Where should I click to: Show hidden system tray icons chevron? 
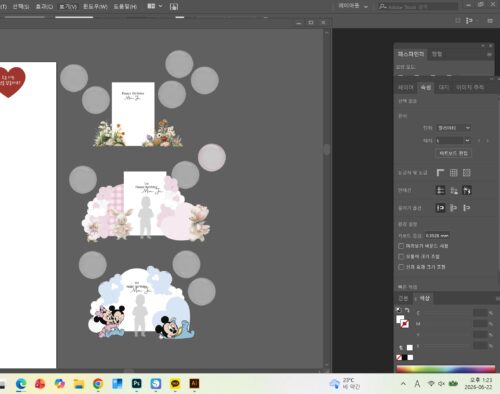tap(403, 384)
